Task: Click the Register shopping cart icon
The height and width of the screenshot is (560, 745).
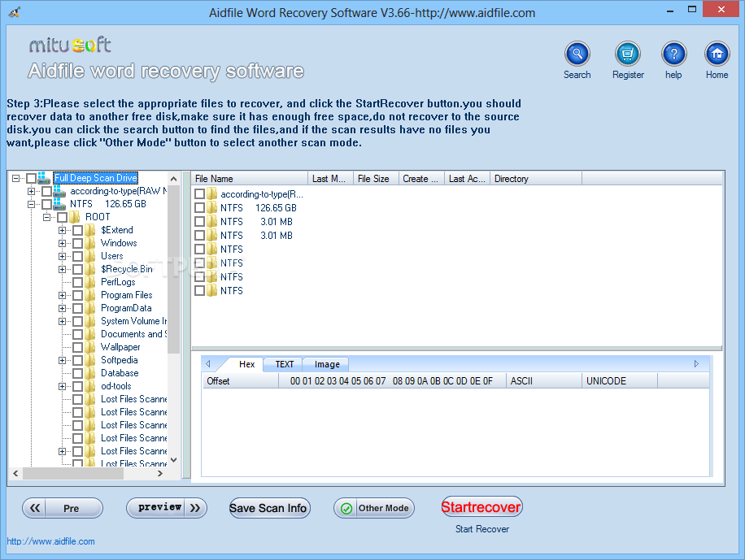Action: (x=628, y=54)
